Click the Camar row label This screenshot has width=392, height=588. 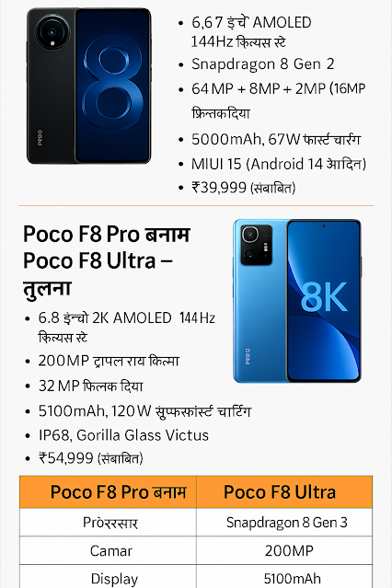[x=111, y=550]
